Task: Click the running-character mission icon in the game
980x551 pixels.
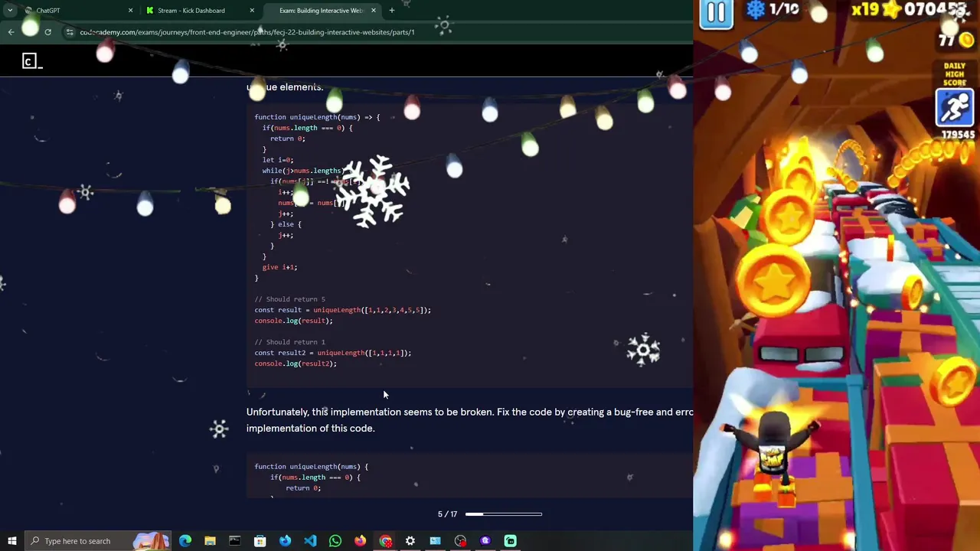Action: [x=955, y=109]
